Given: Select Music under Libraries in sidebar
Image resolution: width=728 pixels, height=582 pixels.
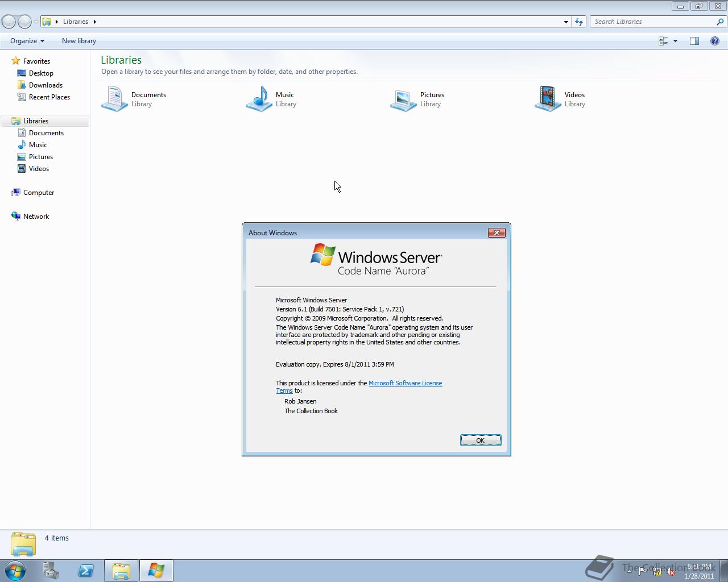Looking at the screenshot, I should 38,145.
